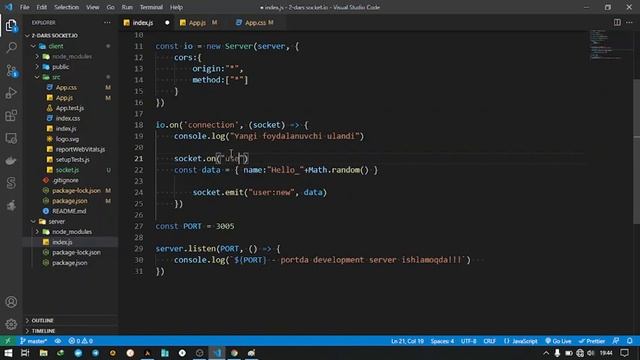Open Task View on taskbar
This screenshot has width=640, height=360.
pos(25,353)
